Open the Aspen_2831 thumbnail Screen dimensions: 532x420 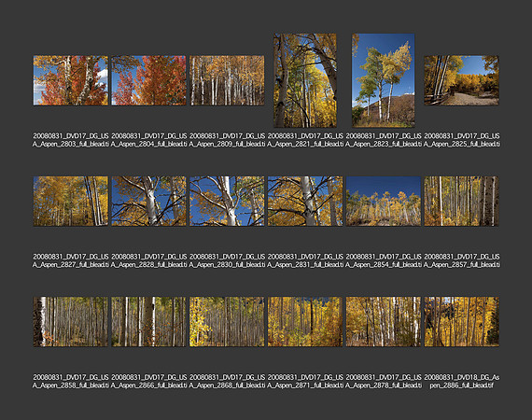[x=305, y=201]
